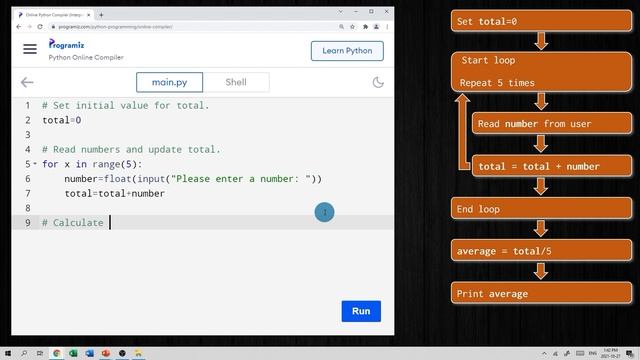The width and height of the screenshot is (640, 360).
Task: Click the 'Start loop Repeat 5 times' box
Action: pyautogui.click(x=541, y=71)
